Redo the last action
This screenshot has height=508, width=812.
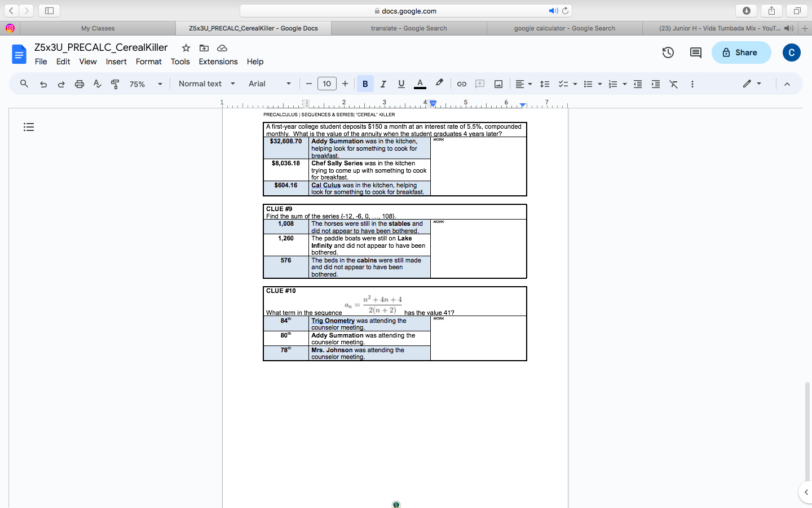pyautogui.click(x=61, y=84)
